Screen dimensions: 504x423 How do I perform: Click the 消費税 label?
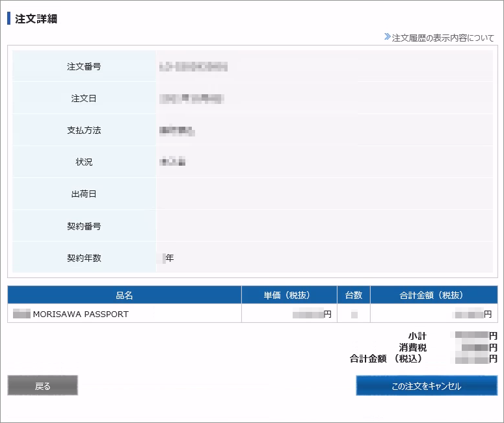point(413,348)
